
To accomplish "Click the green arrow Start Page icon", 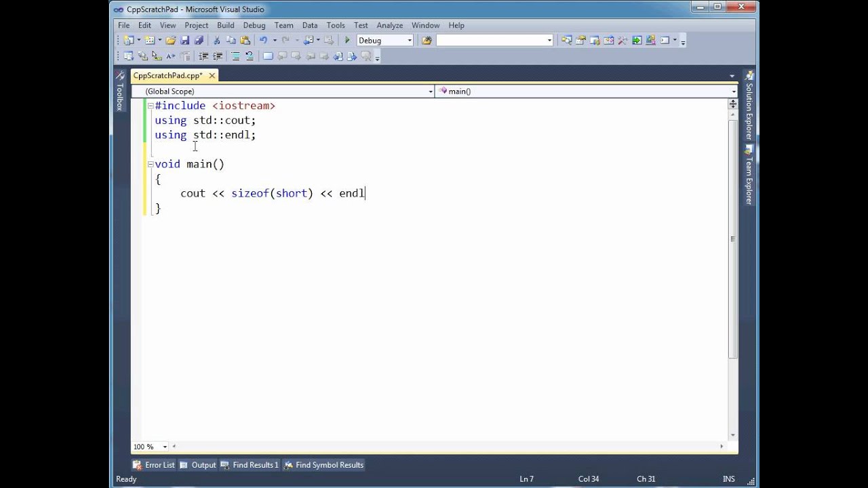I will (637, 41).
